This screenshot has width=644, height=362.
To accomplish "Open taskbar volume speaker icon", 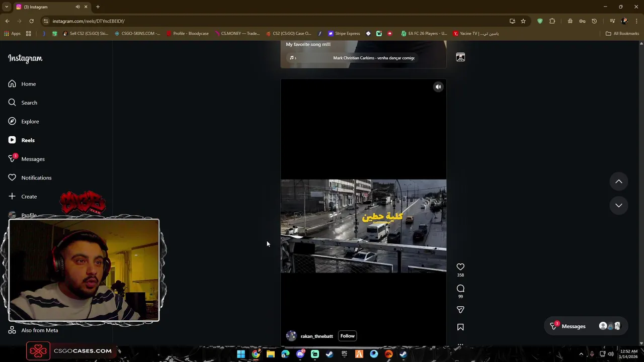I will [611, 354].
